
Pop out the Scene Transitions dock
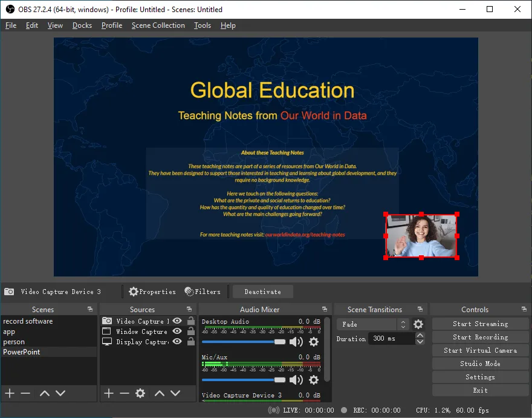420,309
